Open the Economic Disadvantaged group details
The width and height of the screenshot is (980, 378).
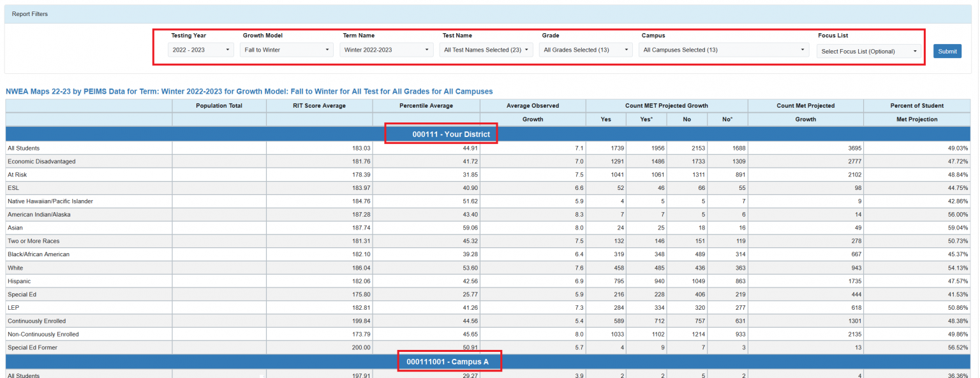40,161
